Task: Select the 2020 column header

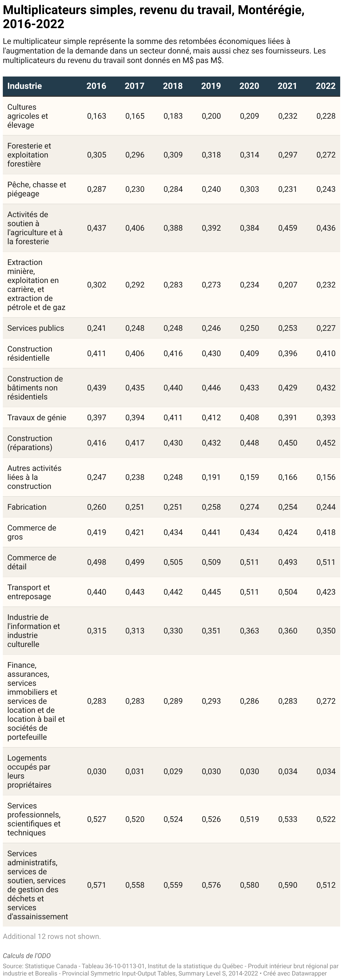Action: pos(249,86)
